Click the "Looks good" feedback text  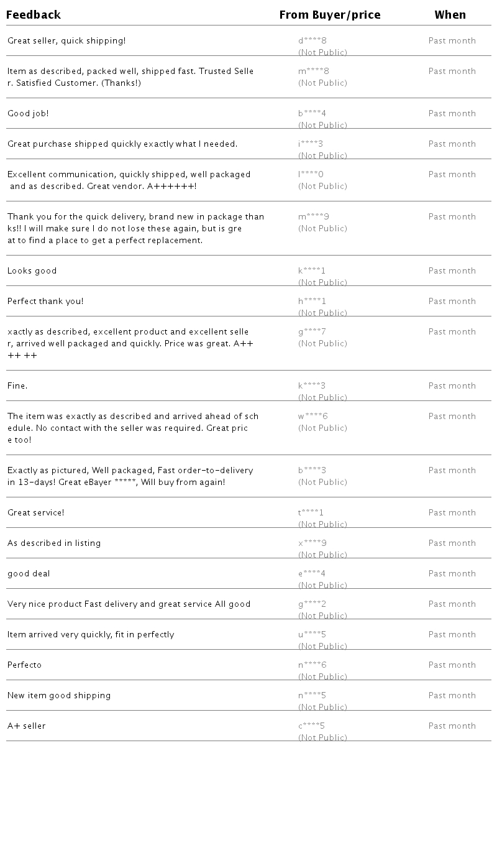(32, 271)
